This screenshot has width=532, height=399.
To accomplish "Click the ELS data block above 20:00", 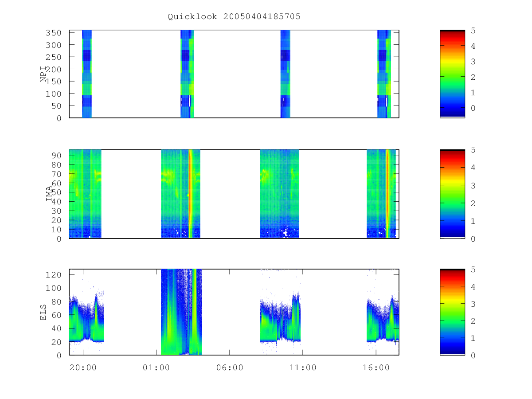I will click(86, 319).
